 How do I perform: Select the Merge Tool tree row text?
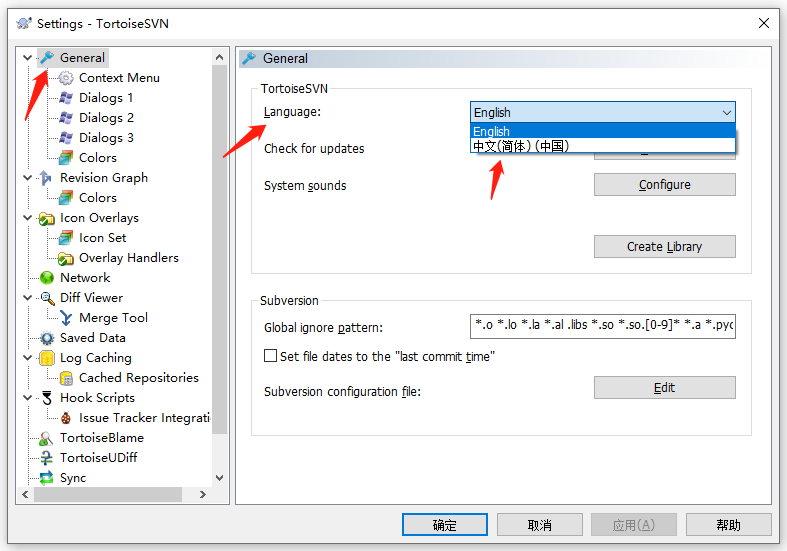[113, 318]
